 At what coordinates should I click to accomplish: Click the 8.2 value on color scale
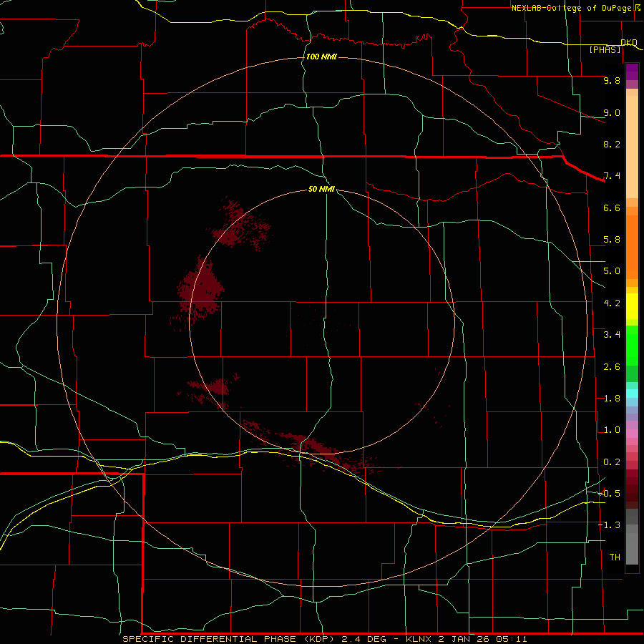612,144
